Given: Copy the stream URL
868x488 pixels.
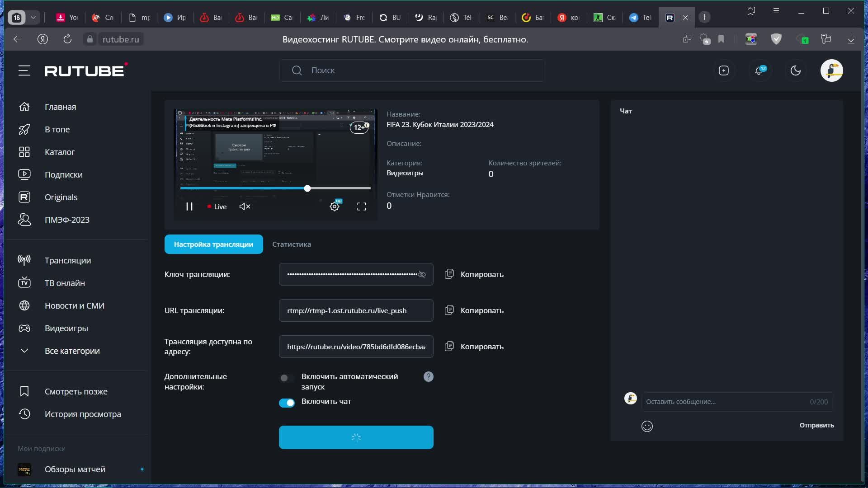Looking at the screenshot, I should click(x=474, y=310).
